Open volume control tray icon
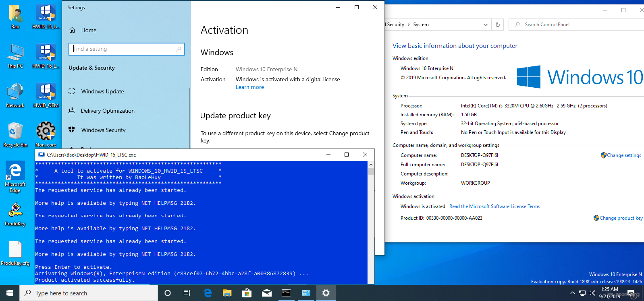The image size is (644, 301). pyautogui.click(x=592, y=293)
